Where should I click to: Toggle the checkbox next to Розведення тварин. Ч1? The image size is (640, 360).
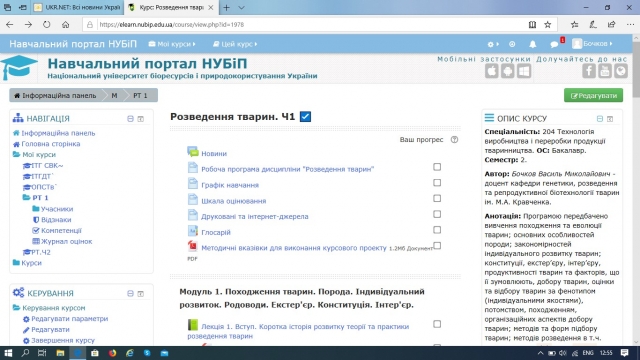pos(305,117)
